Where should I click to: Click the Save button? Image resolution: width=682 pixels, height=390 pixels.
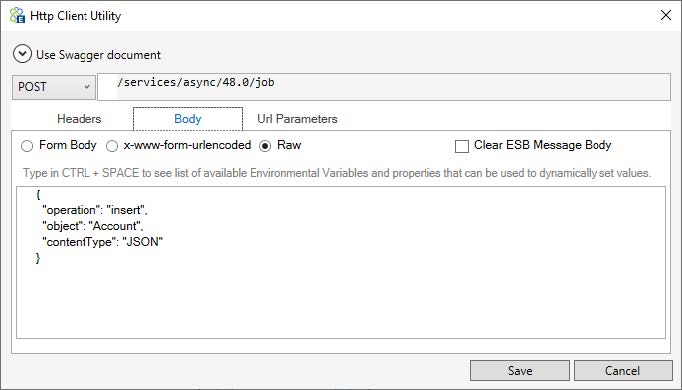tap(520, 370)
